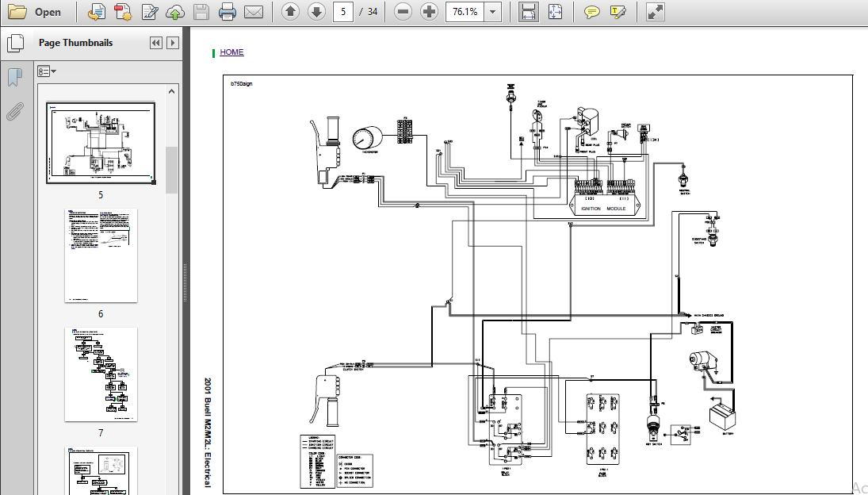Click the zoom value field 76.1%

[465, 12]
